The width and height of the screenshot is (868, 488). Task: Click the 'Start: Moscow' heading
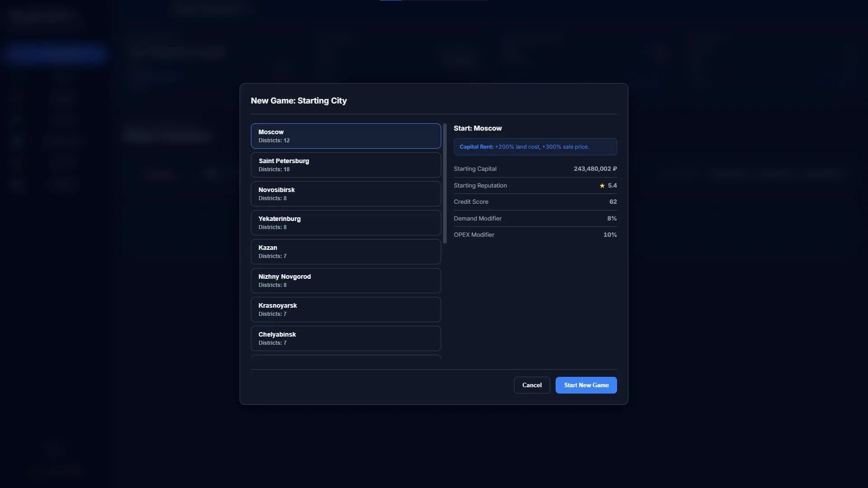478,128
